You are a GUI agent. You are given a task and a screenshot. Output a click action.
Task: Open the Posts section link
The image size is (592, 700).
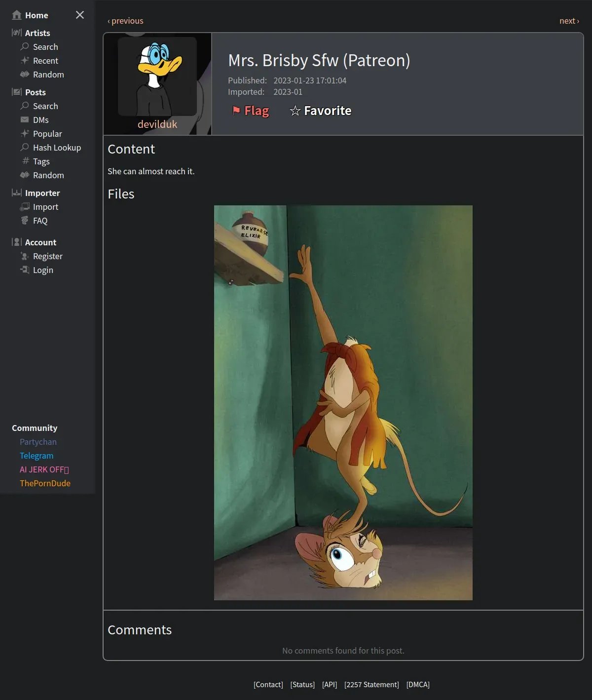pyautogui.click(x=36, y=92)
